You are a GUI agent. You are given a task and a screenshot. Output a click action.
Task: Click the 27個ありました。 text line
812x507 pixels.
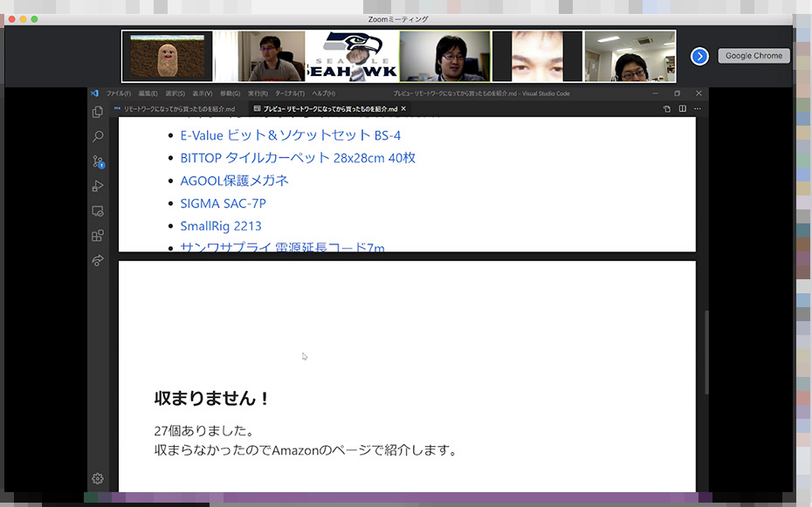point(204,430)
